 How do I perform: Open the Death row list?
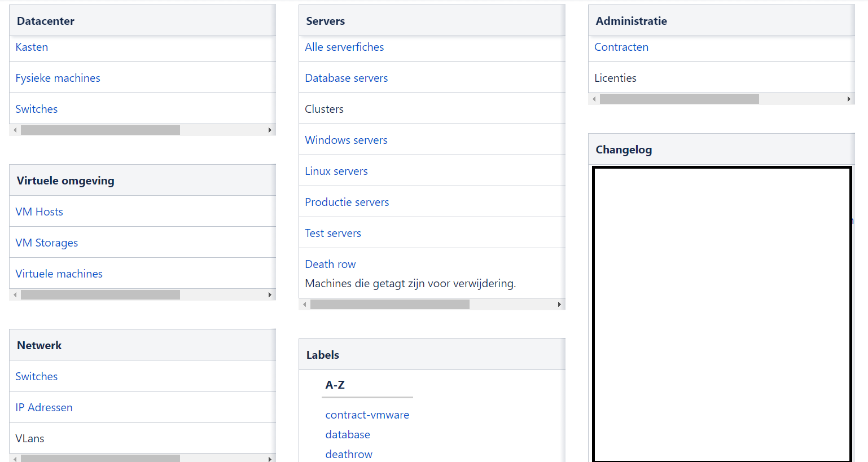pos(330,263)
